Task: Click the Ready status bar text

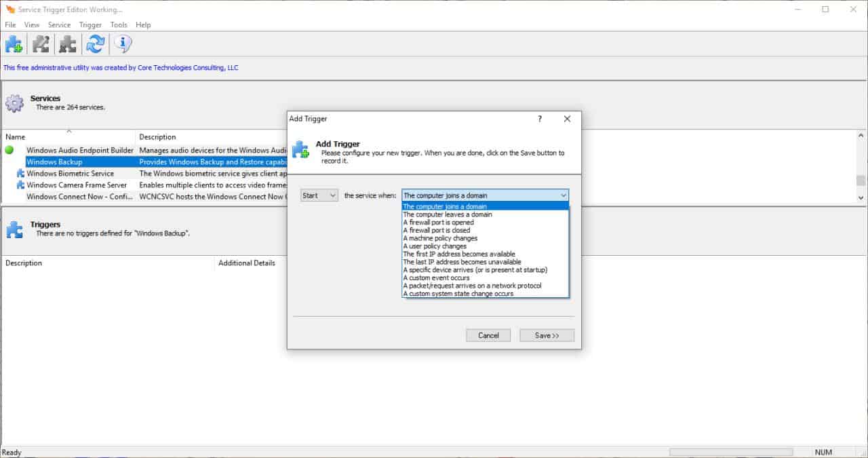Action: [x=12, y=452]
